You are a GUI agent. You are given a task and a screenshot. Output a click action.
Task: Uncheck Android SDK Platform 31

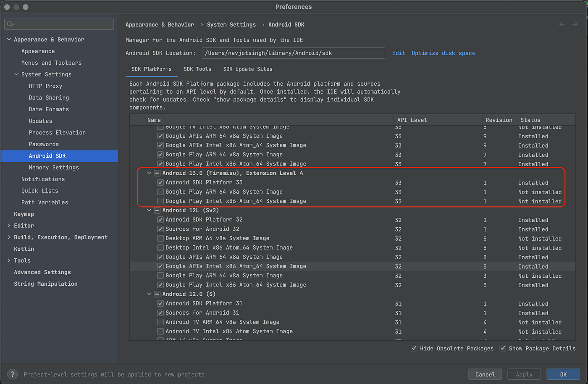[x=160, y=303]
